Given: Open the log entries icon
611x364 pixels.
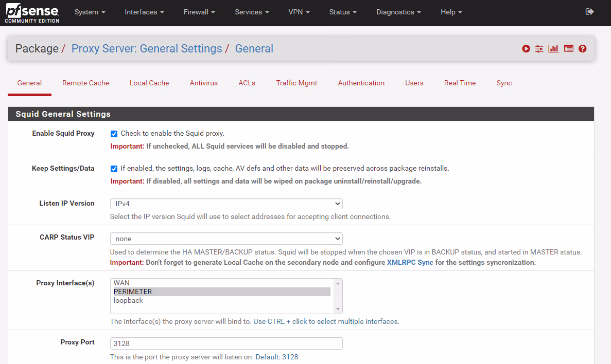Looking at the screenshot, I should [568, 49].
